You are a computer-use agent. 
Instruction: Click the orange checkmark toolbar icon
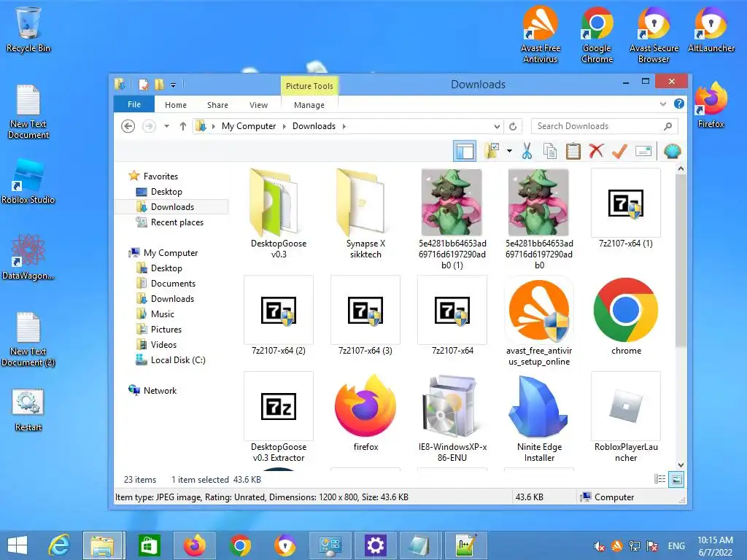[x=619, y=152]
